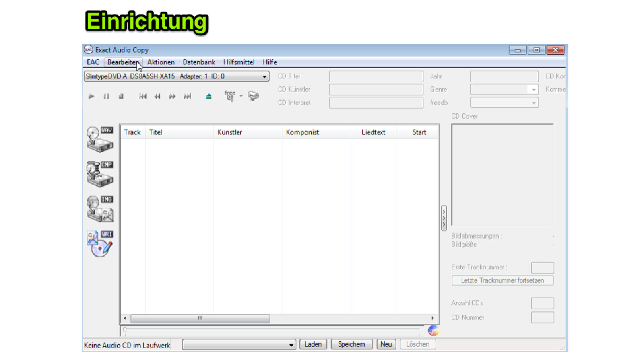Screen dimensions: 644x362
Task: Click the Speichern button
Action: [x=351, y=344]
